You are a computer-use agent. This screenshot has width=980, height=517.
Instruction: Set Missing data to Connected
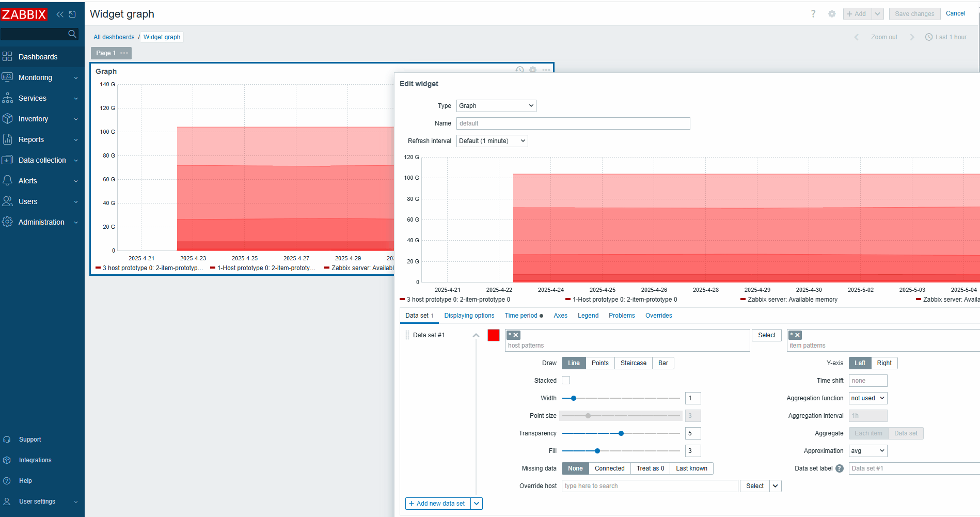[609, 468]
